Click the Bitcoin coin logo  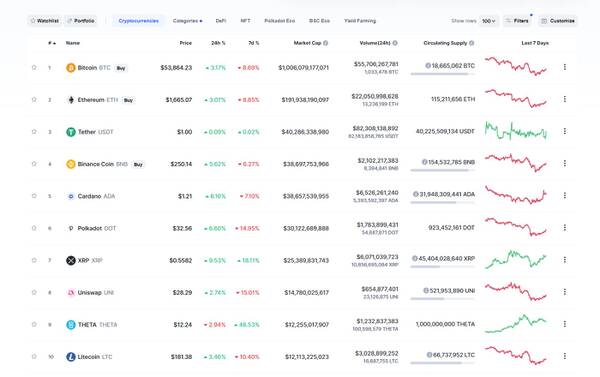(71, 68)
